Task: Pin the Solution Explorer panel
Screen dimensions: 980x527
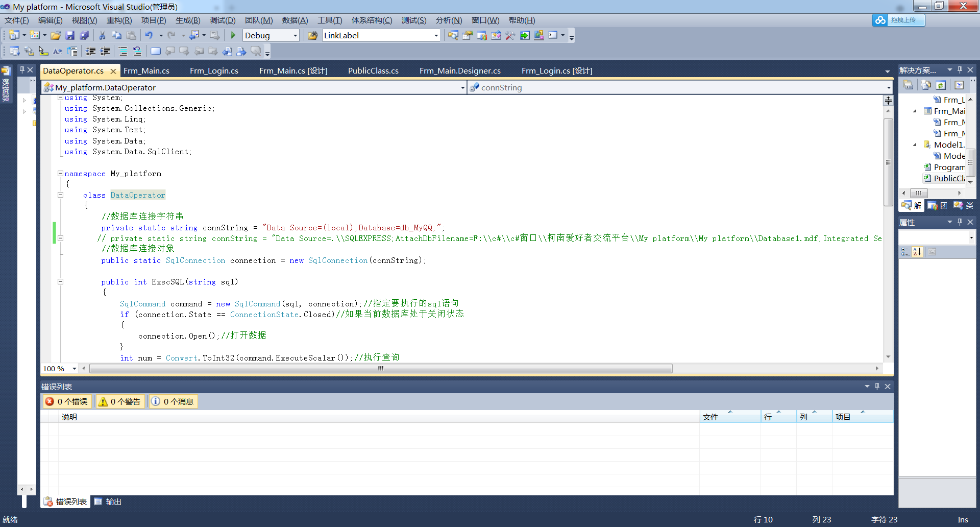Action: (x=960, y=69)
